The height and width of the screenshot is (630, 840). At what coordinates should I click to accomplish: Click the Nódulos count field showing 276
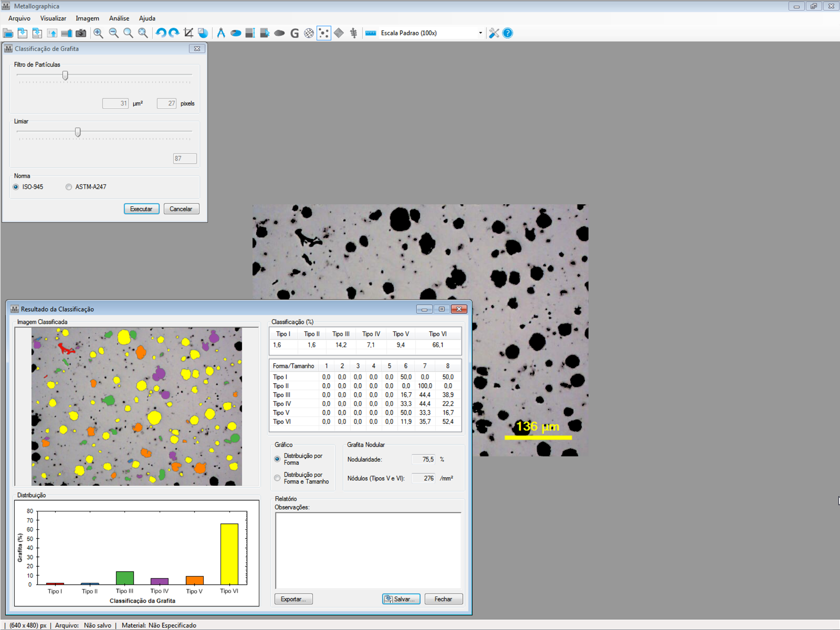point(423,478)
